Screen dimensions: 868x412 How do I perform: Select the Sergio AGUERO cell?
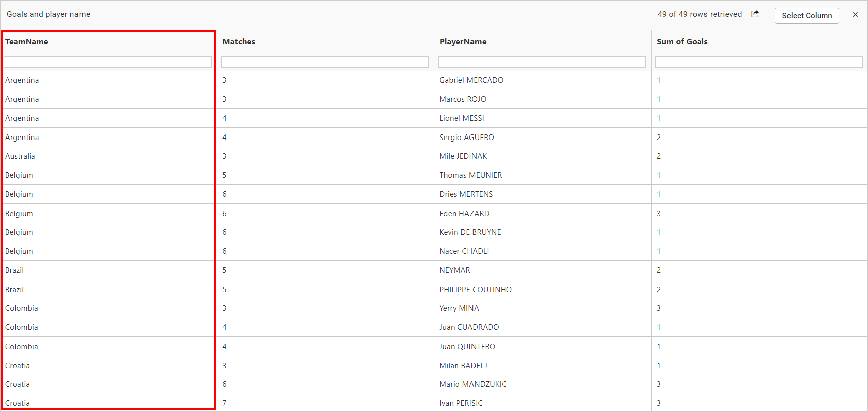click(x=466, y=138)
